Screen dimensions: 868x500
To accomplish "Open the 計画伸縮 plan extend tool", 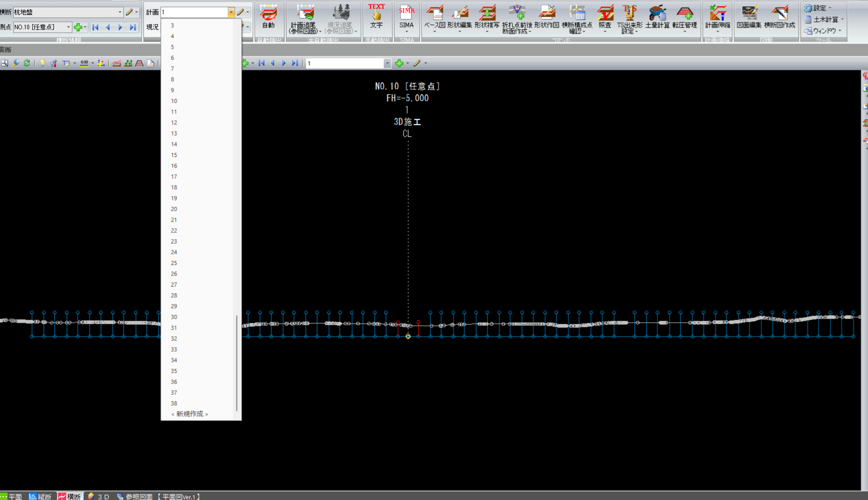I will click(717, 19).
